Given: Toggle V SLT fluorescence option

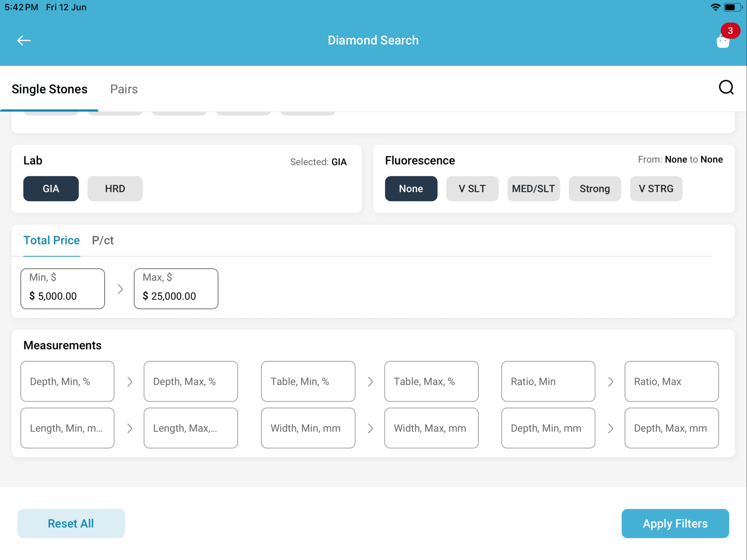Looking at the screenshot, I should pos(472,188).
